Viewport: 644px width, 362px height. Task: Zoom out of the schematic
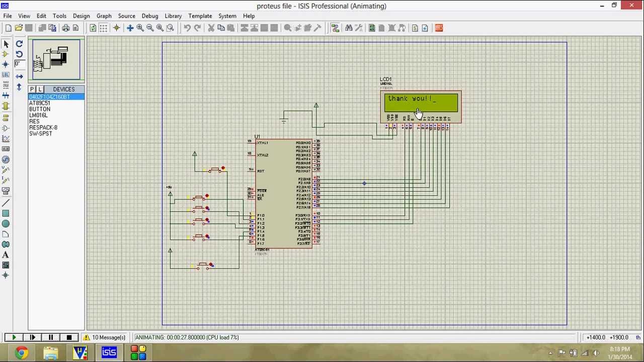click(150, 28)
